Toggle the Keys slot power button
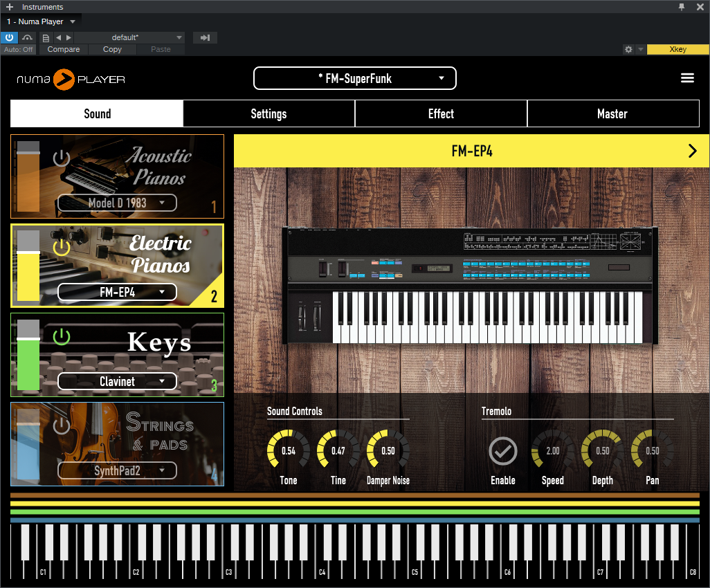 [x=61, y=337]
